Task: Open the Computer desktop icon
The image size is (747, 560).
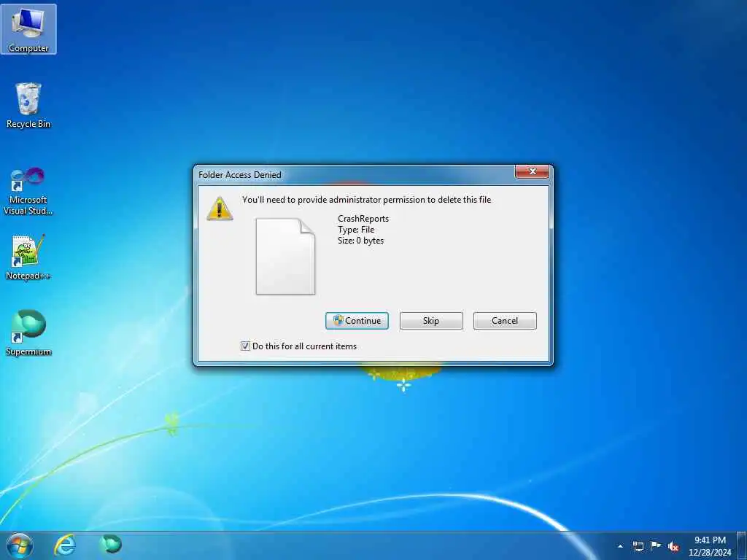Action: (28, 29)
